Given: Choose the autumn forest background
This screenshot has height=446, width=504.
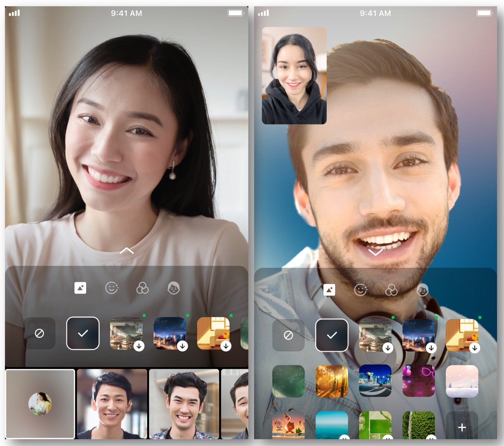Looking at the screenshot, I should tap(332, 381).
